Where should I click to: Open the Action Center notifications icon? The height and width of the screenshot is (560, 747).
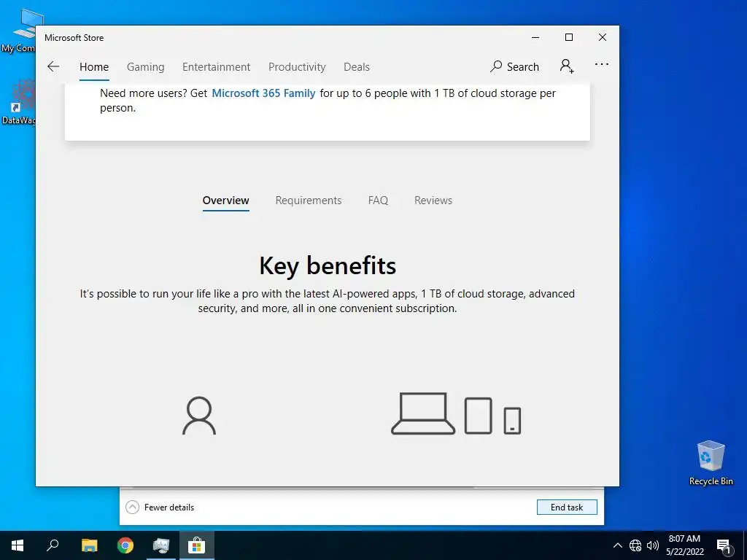(x=724, y=546)
